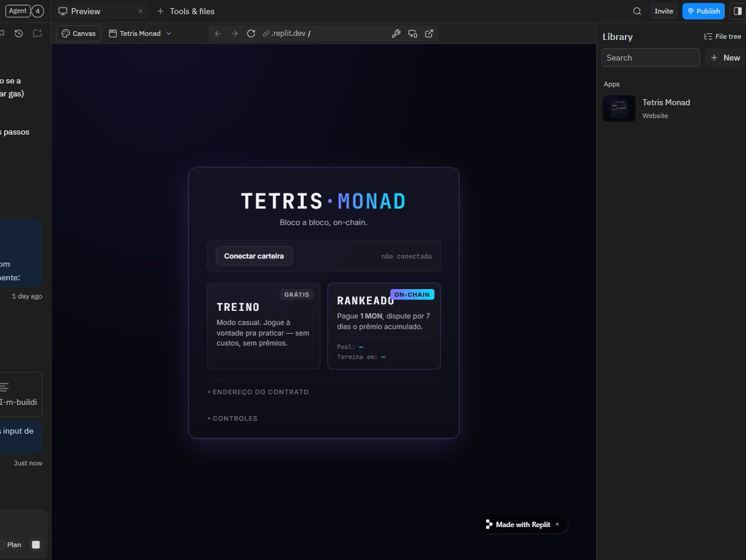
Task: Open the Canvas view
Action: (78, 34)
